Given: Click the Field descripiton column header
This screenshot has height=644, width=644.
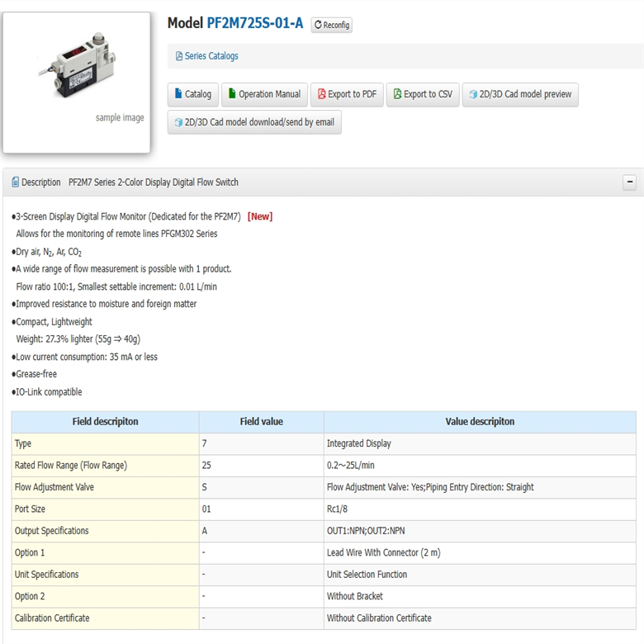Looking at the screenshot, I should point(105,422).
